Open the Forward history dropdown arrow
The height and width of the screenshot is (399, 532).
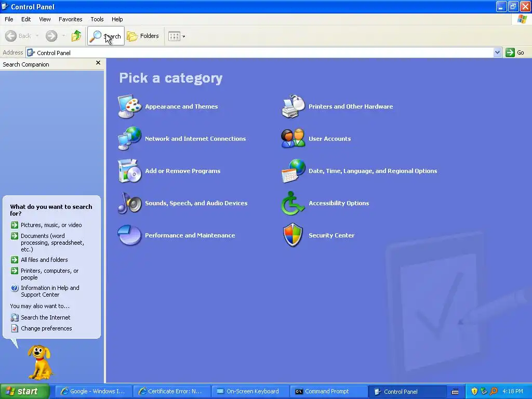point(63,36)
